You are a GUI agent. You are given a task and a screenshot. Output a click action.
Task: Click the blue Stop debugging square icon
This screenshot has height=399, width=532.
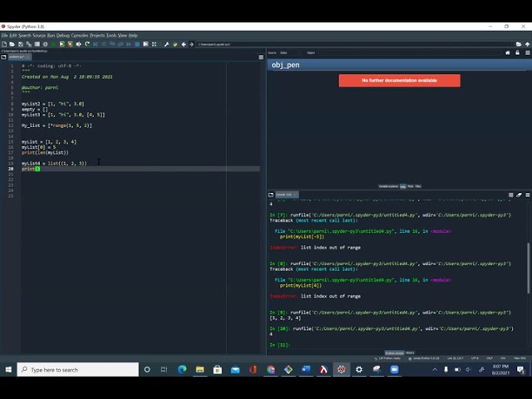point(137,44)
